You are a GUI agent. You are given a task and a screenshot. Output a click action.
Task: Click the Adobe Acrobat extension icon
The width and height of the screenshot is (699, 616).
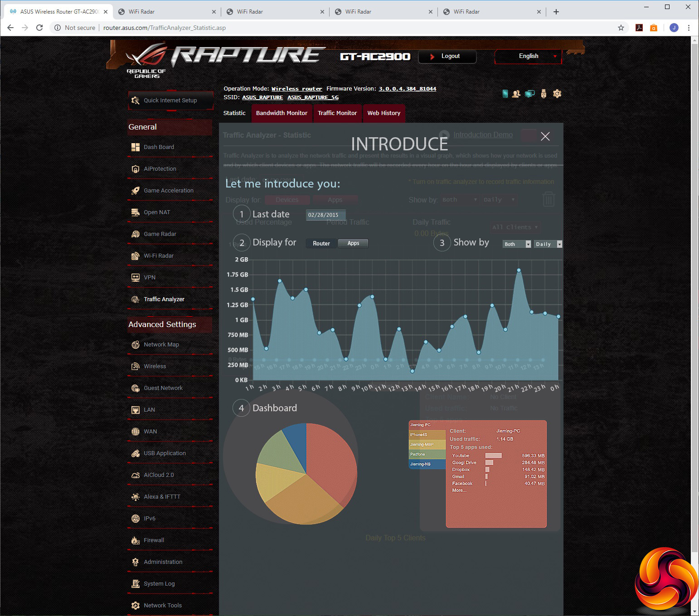point(639,28)
